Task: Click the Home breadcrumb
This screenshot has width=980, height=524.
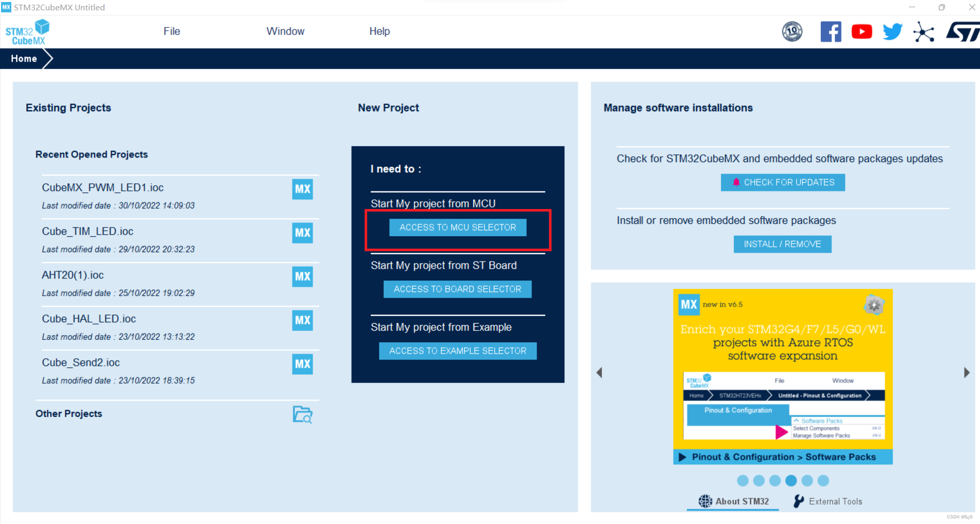Action: pyautogui.click(x=24, y=59)
